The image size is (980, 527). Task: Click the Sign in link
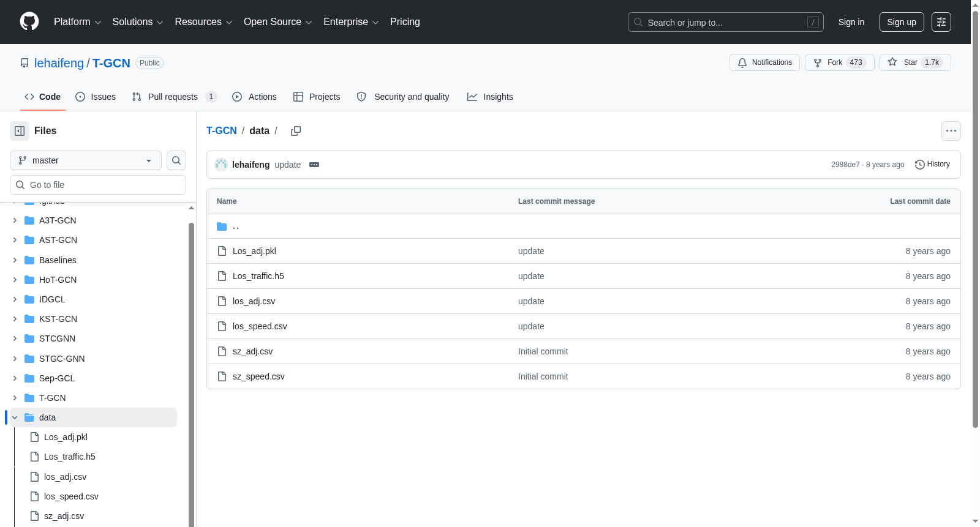(x=851, y=22)
